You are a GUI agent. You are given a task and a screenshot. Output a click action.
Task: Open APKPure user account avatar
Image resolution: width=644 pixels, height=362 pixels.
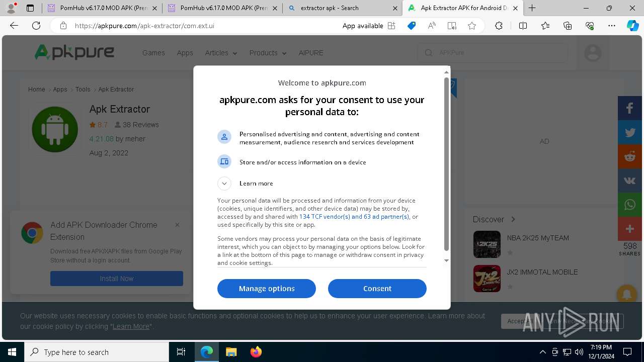(x=593, y=53)
